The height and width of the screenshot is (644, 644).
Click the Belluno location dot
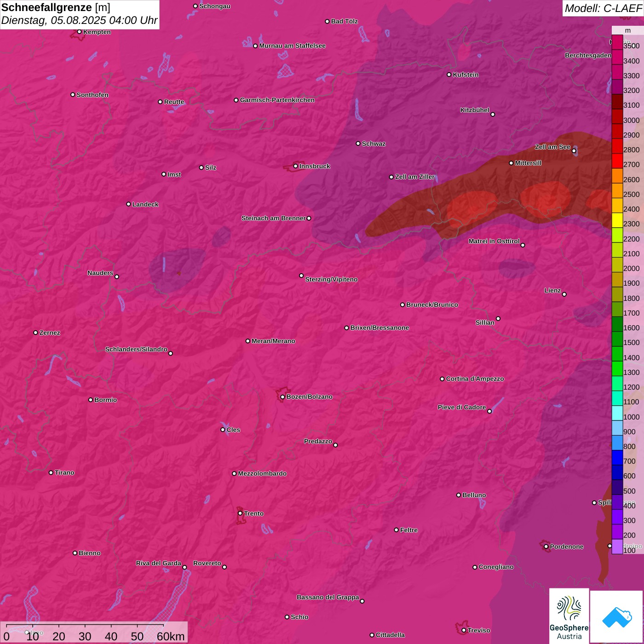tap(458, 495)
